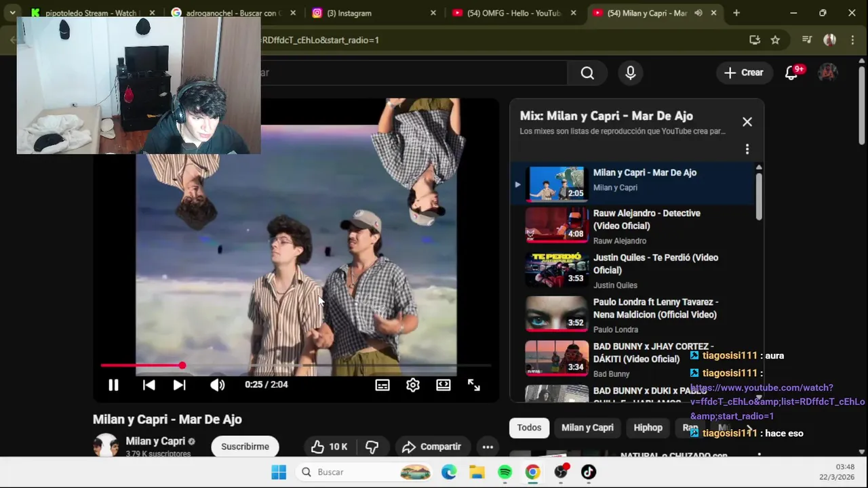Click the Milan y Capri - Mar De Ajo playlist item
868x488 pixels.
(633, 183)
